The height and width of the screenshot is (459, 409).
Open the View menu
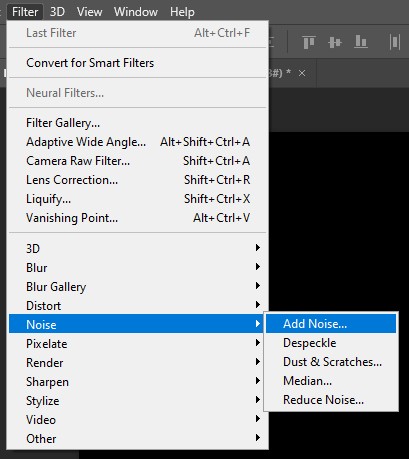pyautogui.click(x=89, y=12)
